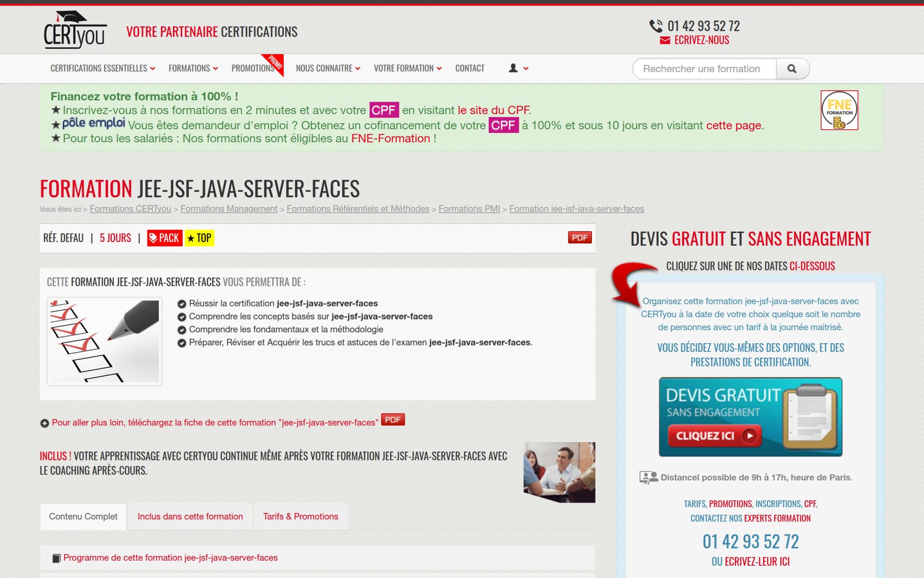Click the '5 JOURS' duration text
This screenshot has height=578, width=924.
click(115, 238)
